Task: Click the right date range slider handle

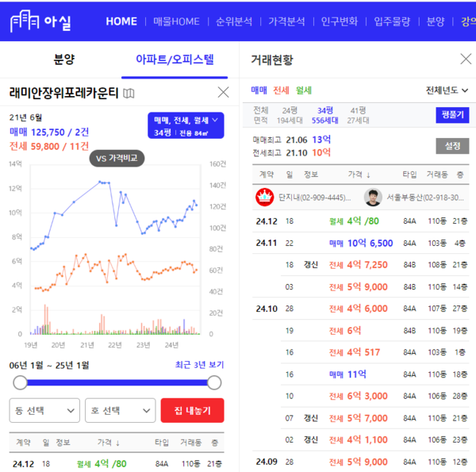Action: 214,382
